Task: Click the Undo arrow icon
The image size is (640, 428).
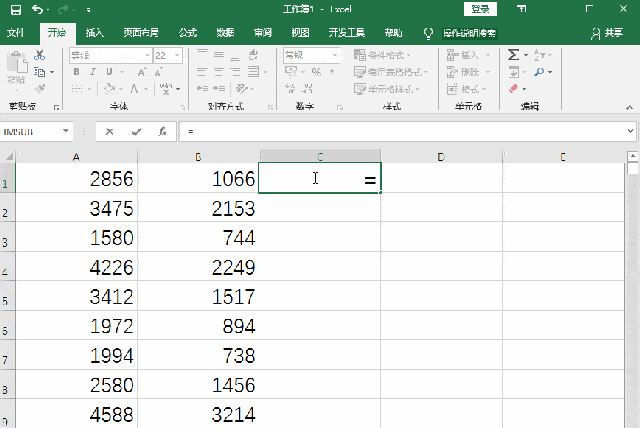Action: tap(37, 9)
